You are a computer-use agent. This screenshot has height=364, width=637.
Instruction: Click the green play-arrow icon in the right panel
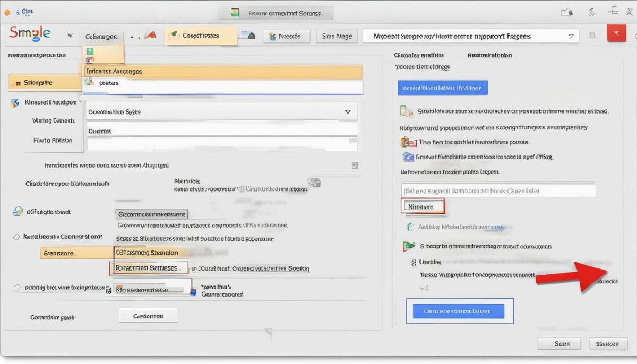point(409,246)
